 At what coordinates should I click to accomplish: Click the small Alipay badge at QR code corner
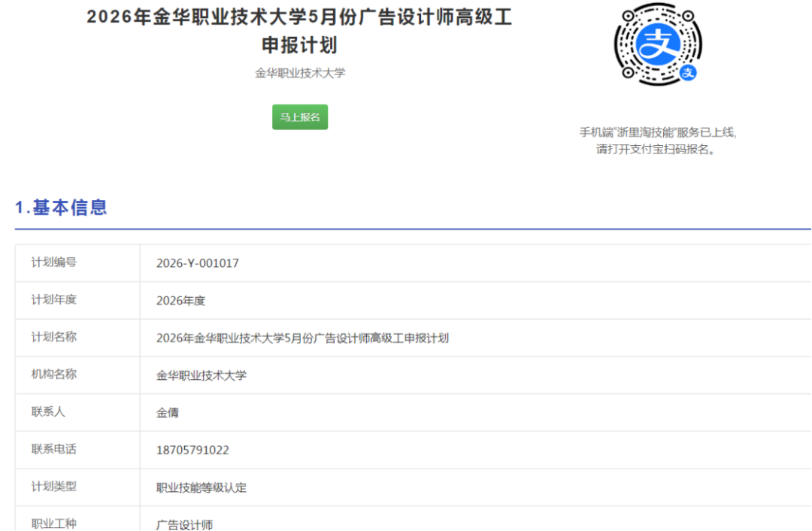coord(689,73)
